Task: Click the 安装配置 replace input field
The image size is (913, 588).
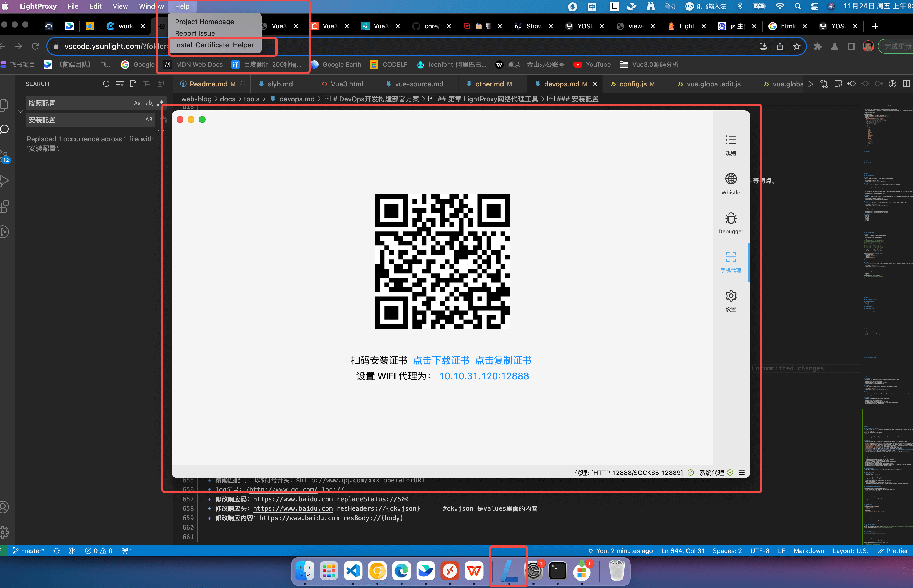Action: (84, 120)
